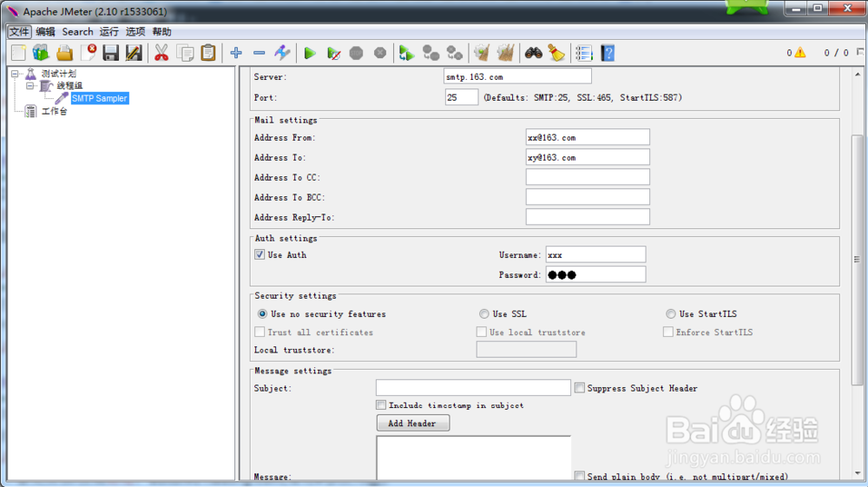
Task: Click the scrollbar up arrow
Action: tap(857, 74)
